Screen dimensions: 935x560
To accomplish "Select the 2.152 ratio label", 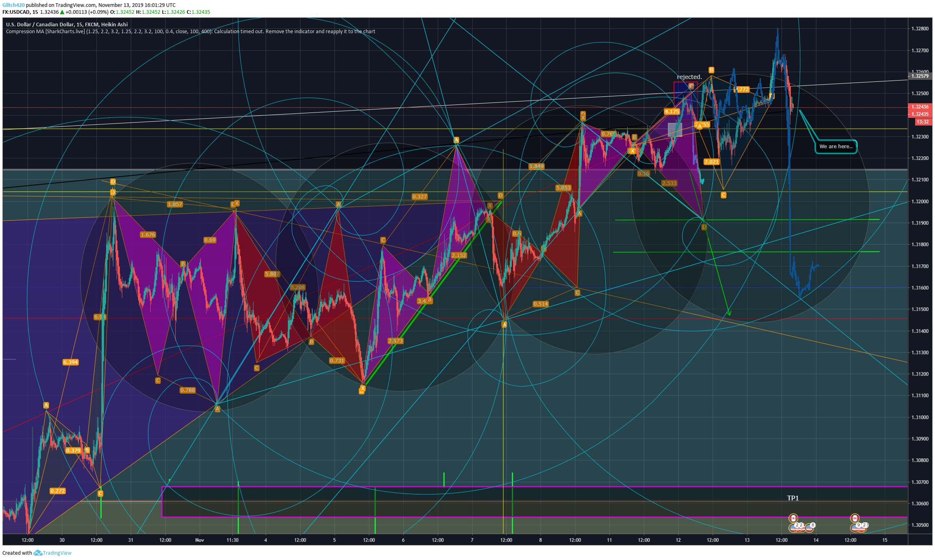I will coord(459,256).
